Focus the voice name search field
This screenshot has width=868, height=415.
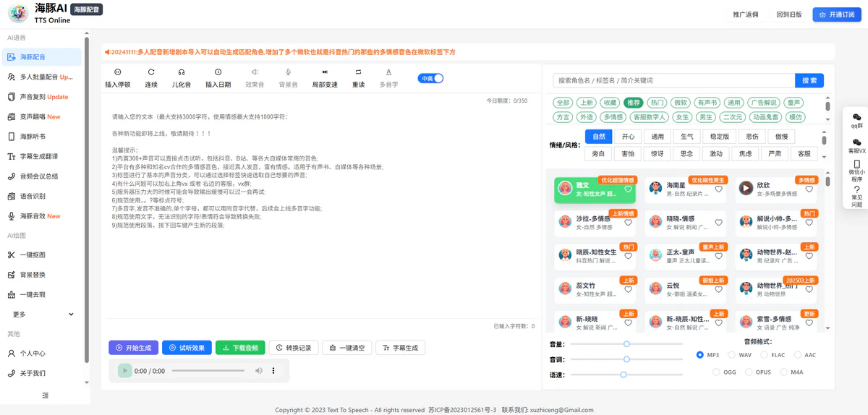tap(673, 80)
